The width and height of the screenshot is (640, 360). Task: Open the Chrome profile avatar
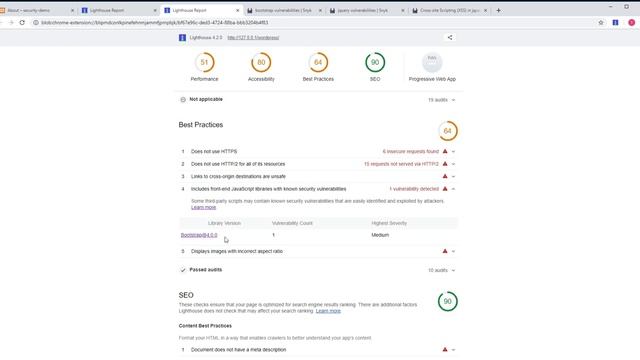(x=631, y=23)
